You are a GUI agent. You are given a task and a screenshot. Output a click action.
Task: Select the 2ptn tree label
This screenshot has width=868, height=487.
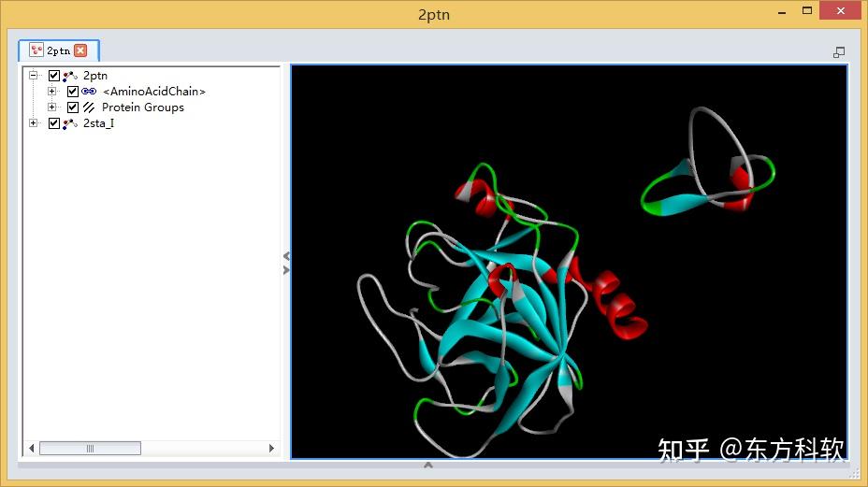[95, 76]
